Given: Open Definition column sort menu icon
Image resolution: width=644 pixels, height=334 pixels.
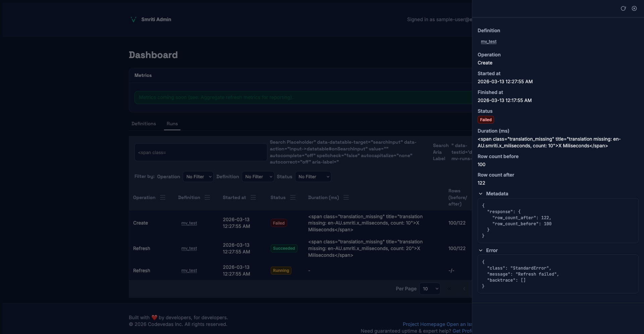Looking at the screenshot, I should (x=207, y=198).
